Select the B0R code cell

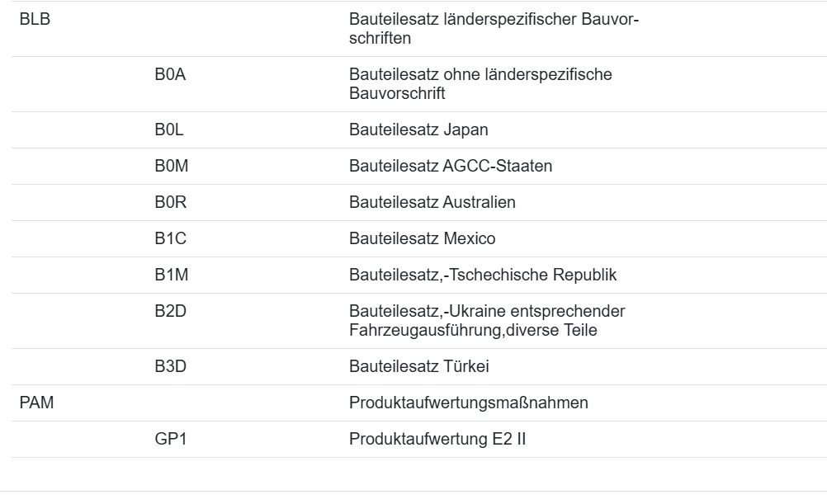click(170, 203)
